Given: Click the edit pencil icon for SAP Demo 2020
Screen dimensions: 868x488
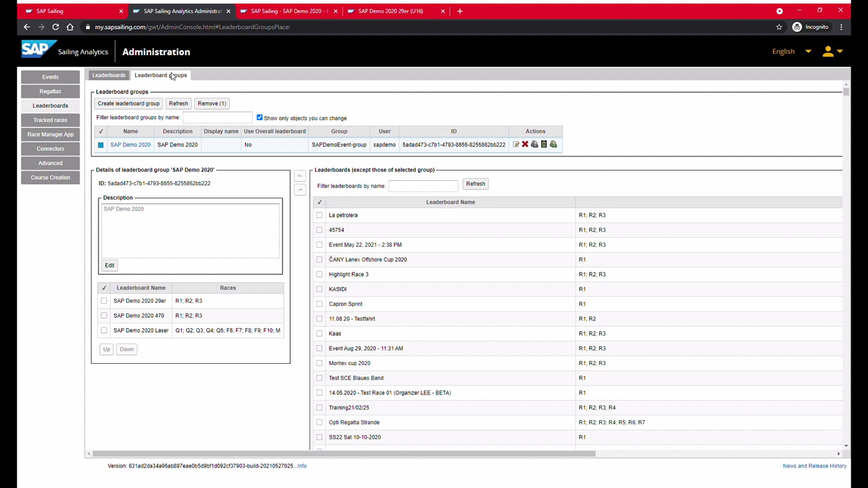Looking at the screenshot, I should coord(516,145).
